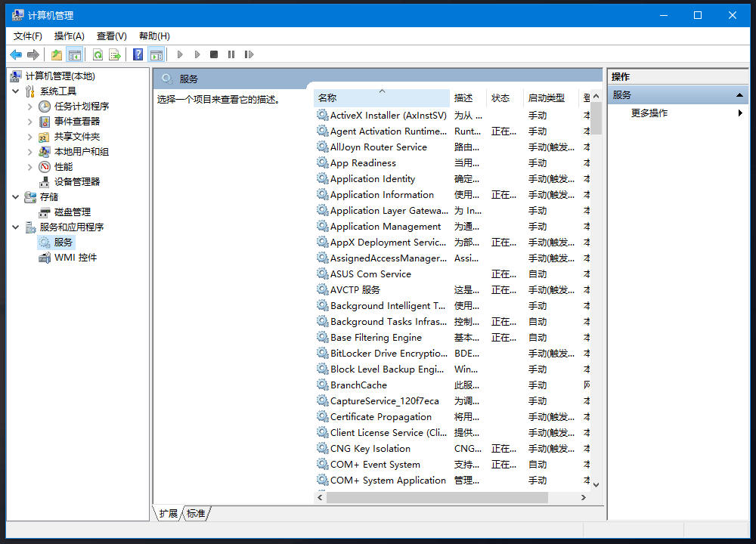
Task: Collapse the 存储 tree node
Action: [16, 197]
